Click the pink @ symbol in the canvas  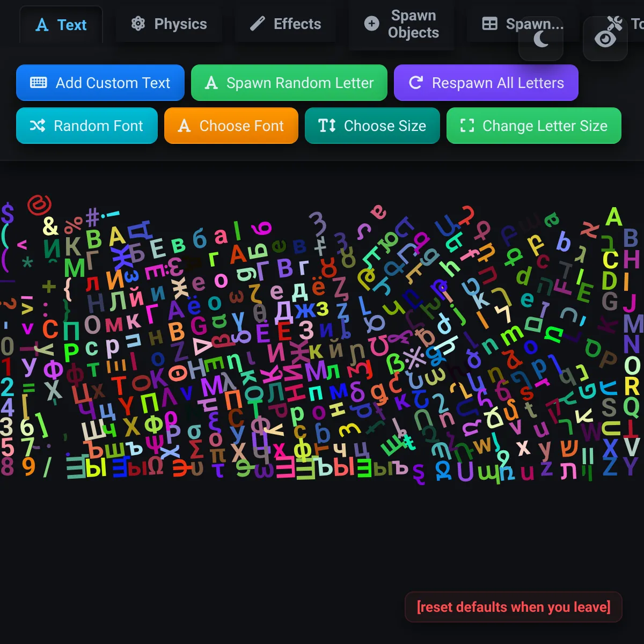[40, 204]
